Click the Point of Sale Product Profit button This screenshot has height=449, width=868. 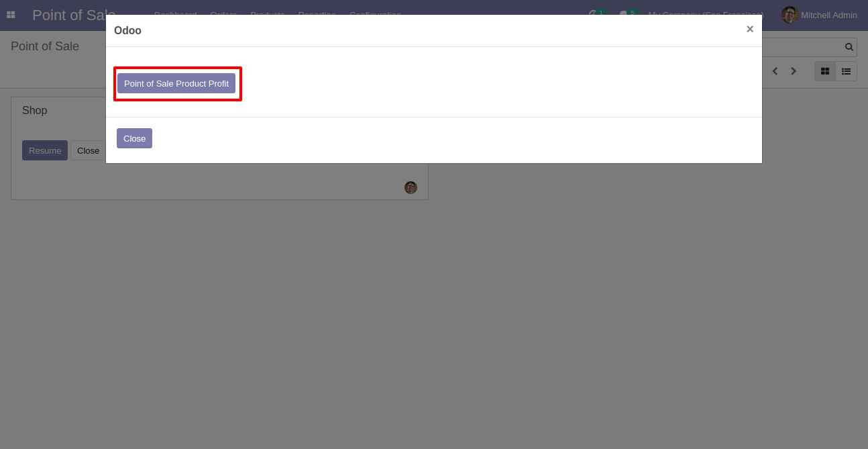click(176, 83)
